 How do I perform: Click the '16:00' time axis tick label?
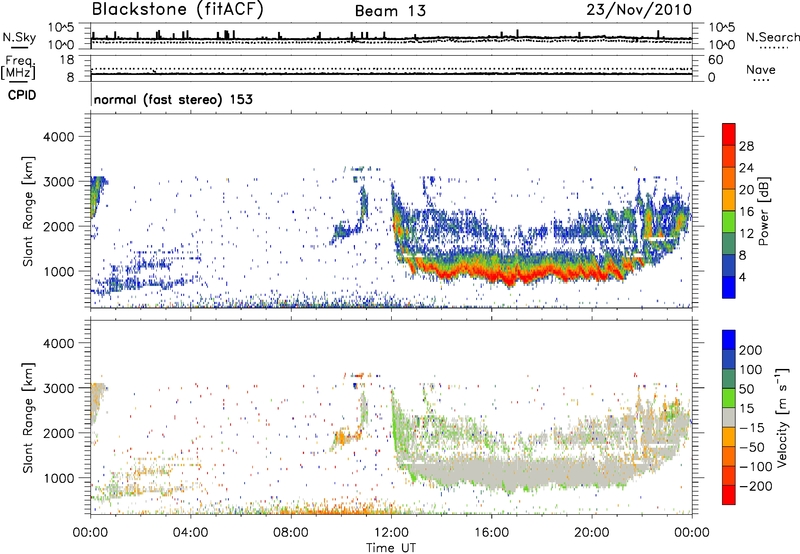click(492, 533)
